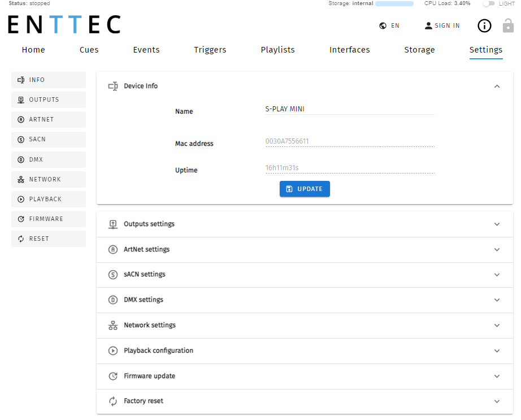Click the Firmware update title
521x420 pixels.
pyautogui.click(x=149, y=376)
